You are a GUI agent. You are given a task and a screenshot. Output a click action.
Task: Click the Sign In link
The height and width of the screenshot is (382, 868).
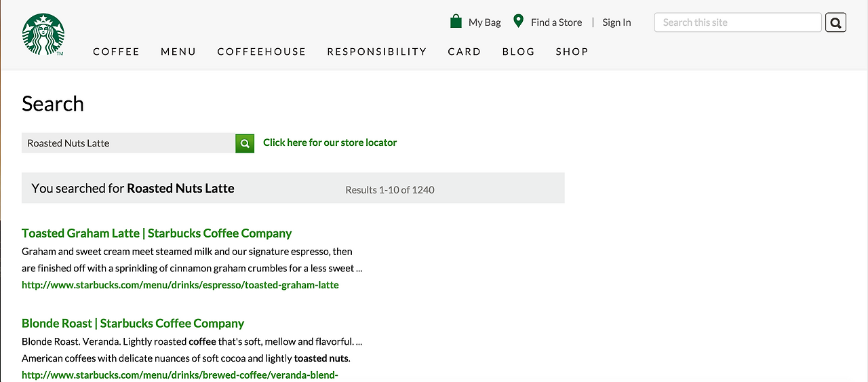[616, 22]
